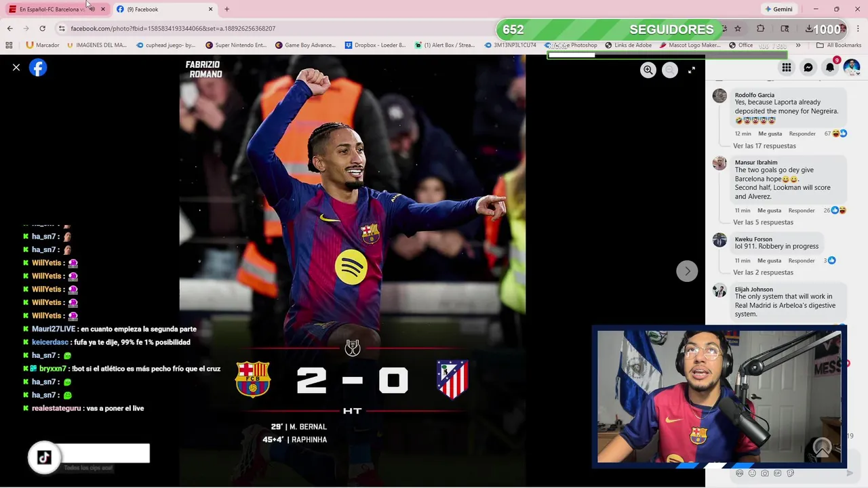
Task: Insert avatar sticker in comment box
Action: (739, 473)
